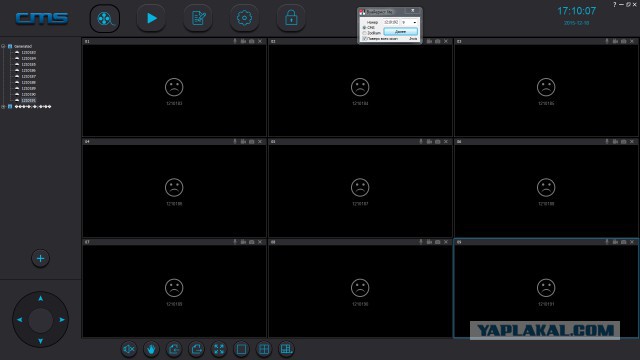Select camera 1210185 in device tree
This screenshot has height=360, width=640.
point(28,64)
